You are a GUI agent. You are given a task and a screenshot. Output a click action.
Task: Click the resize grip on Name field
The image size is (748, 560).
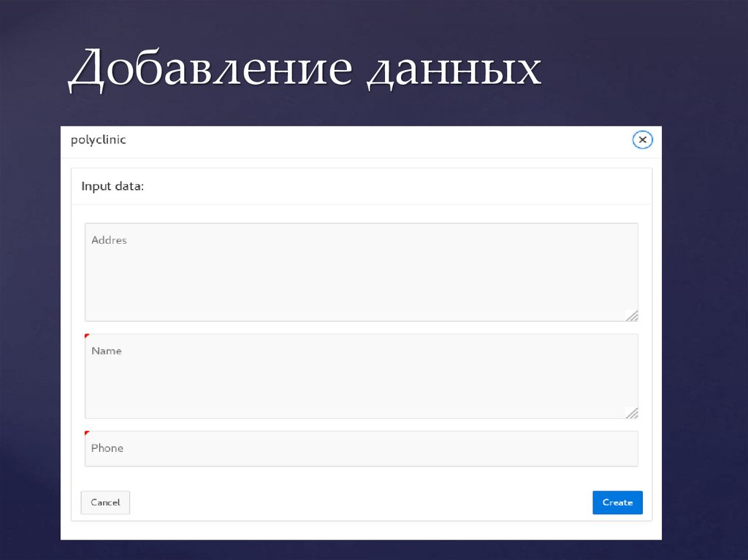[632, 413]
